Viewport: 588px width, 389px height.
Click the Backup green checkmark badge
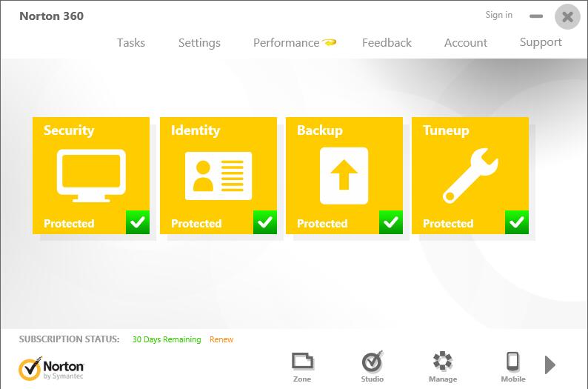coord(391,222)
